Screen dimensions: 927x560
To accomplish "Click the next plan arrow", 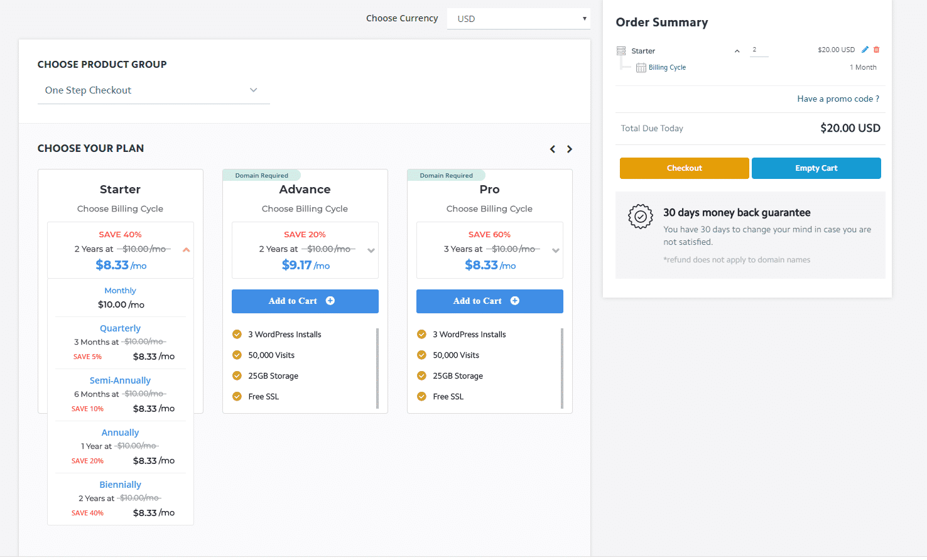I will click(570, 149).
